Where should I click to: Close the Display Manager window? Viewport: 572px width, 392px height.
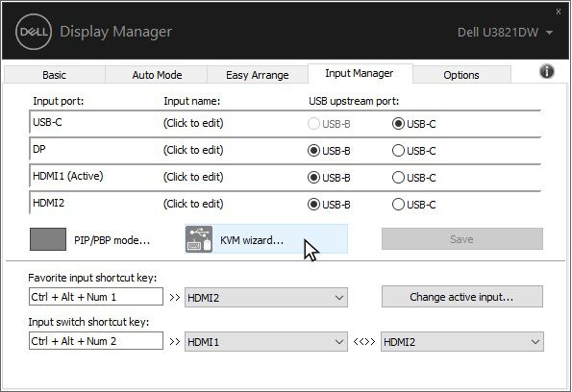click(559, 12)
